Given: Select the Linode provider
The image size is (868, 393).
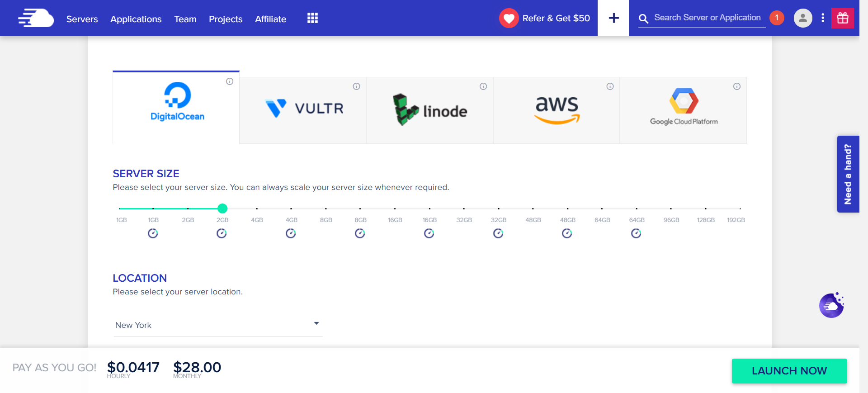Looking at the screenshot, I should (x=429, y=110).
